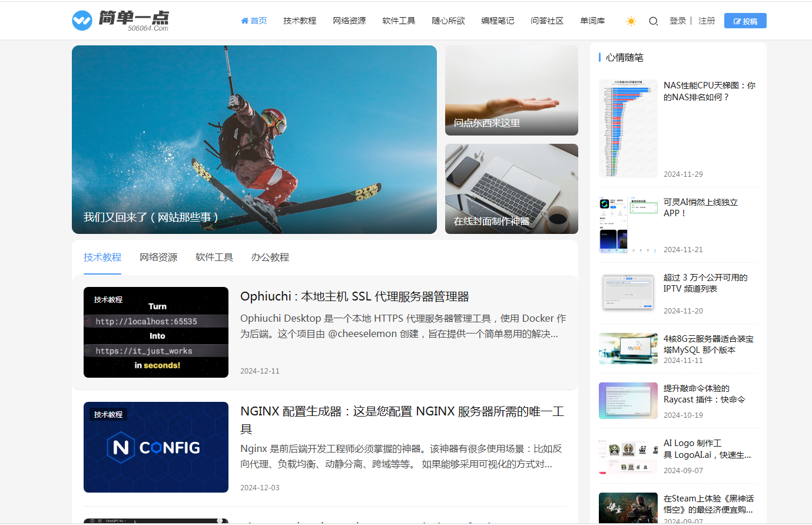Open sidebar post 在Steam上体验《黑神话悟空》

coord(708,504)
